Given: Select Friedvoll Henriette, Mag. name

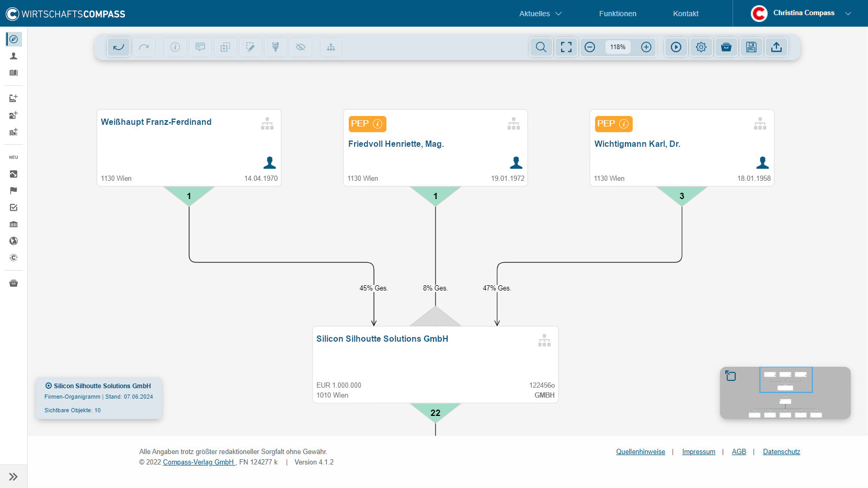Looking at the screenshot, I should 396,144.
